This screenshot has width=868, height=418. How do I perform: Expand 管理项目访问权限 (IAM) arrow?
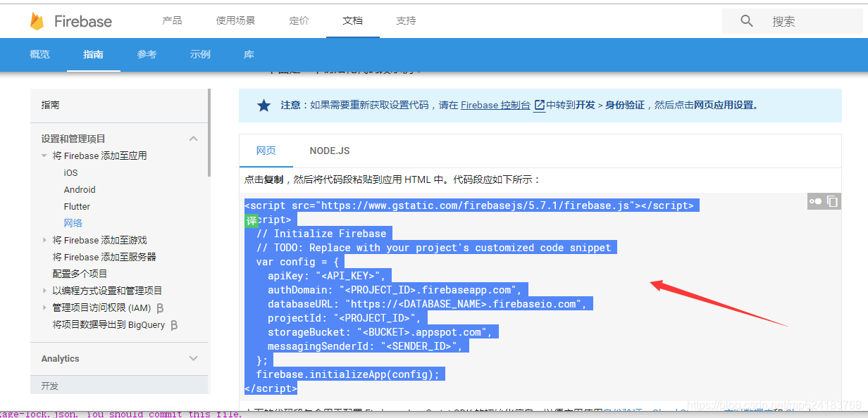(44, 308)
